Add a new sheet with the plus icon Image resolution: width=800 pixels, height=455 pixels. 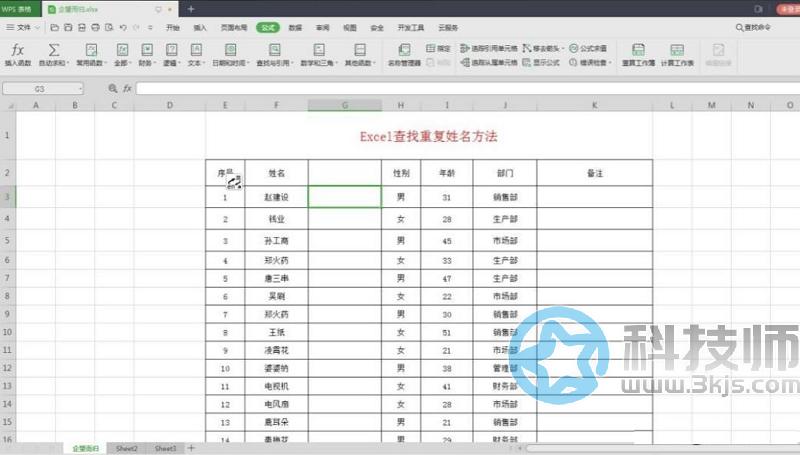(191, 448)
